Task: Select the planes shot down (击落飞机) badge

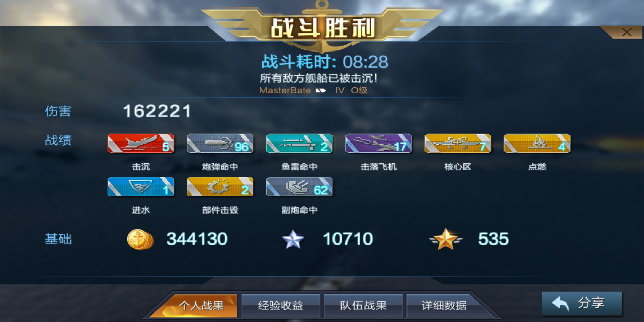Action: pos(379,143)
